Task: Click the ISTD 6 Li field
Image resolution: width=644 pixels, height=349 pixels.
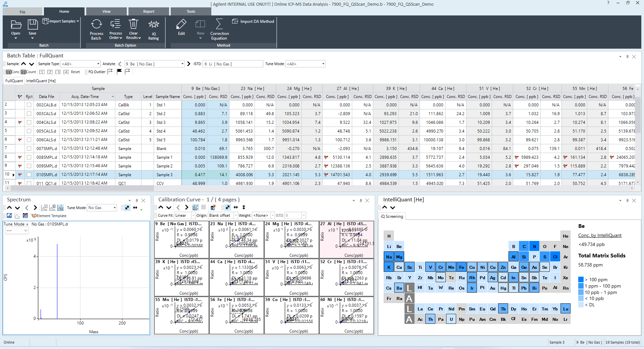Action: (233, 64)
